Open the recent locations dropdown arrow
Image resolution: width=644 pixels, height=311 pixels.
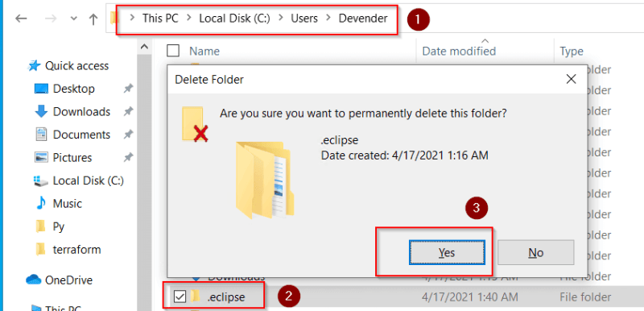point(73,19)
